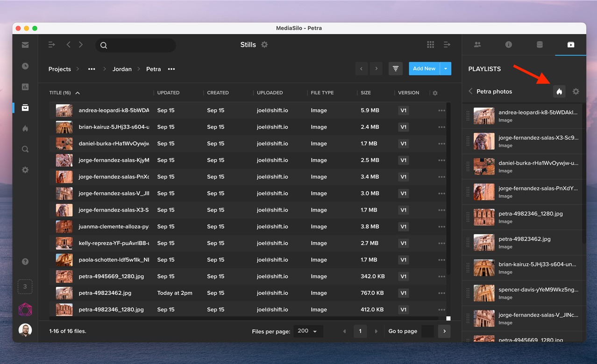597x364 pixels.
Task: Open the info tab in the right panel
Action: point(508,45)
